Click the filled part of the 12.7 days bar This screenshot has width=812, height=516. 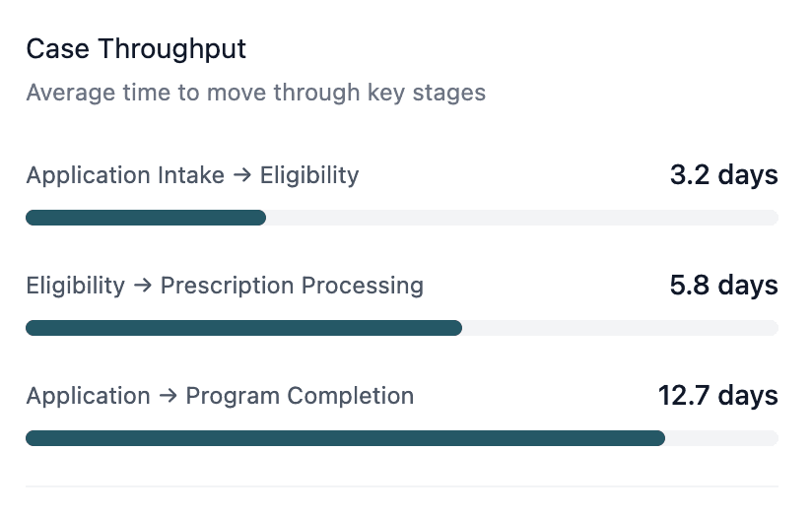(345, 438)
